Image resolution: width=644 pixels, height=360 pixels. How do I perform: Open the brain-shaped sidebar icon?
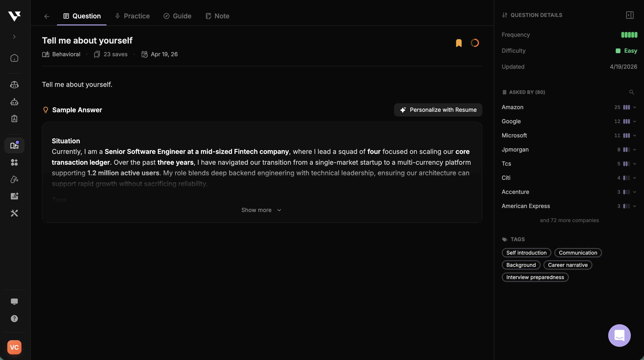(x=14, y=85)
